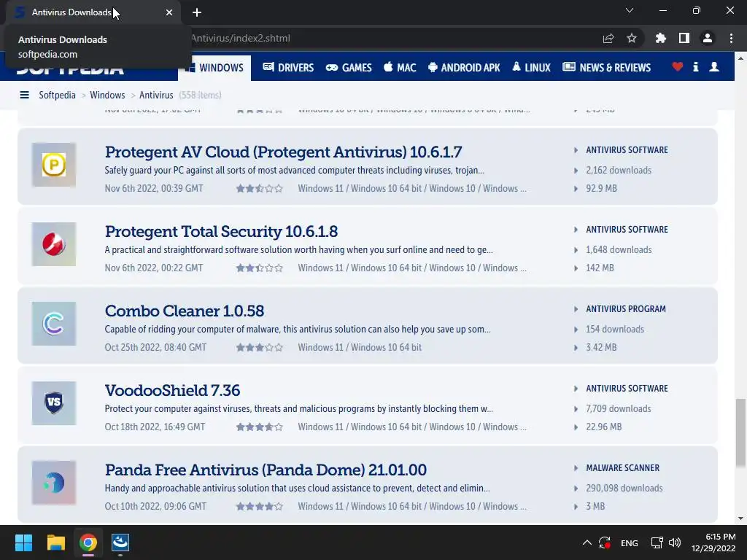Click 'Oct 25th 2022, 08:40 GMT' date

tap(156, 348)
